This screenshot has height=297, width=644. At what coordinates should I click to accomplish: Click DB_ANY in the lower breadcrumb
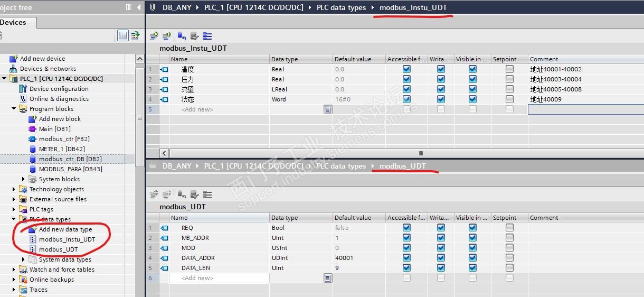pos(177,166)
